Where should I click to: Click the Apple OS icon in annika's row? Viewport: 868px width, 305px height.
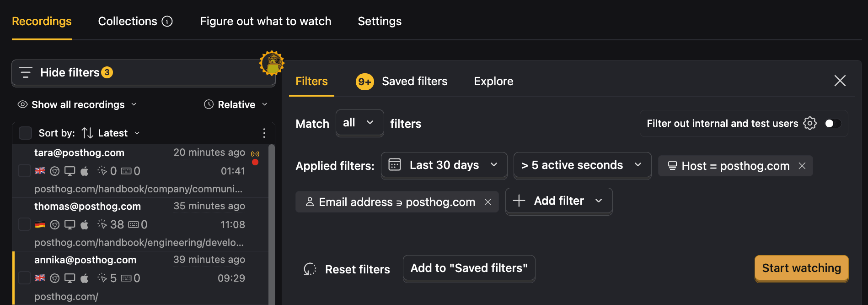[85, 278]
